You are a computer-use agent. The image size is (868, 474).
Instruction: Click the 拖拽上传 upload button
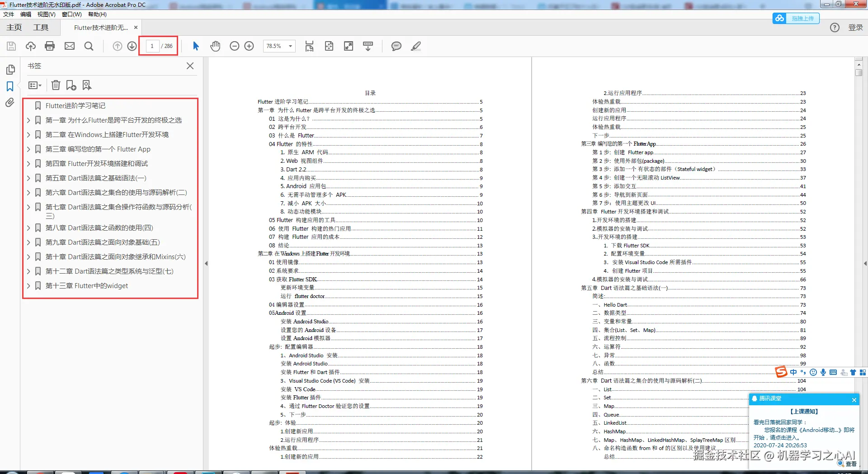[796, 19]
